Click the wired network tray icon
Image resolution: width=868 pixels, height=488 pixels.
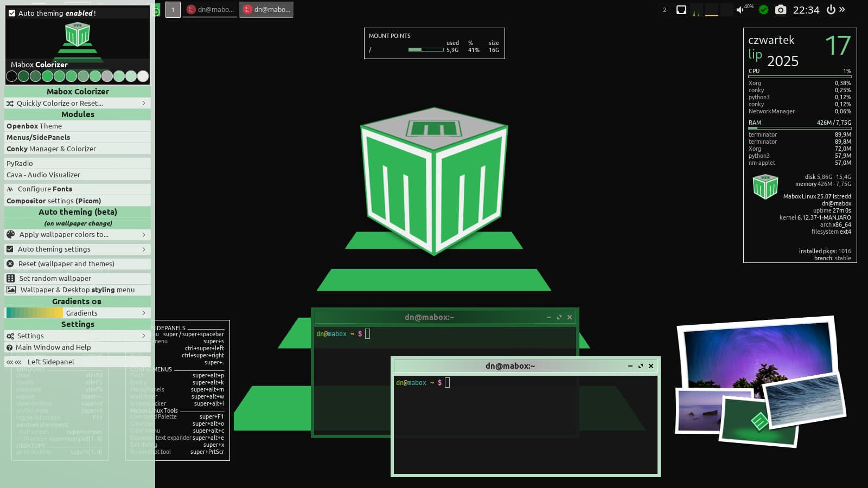[681, 9]
